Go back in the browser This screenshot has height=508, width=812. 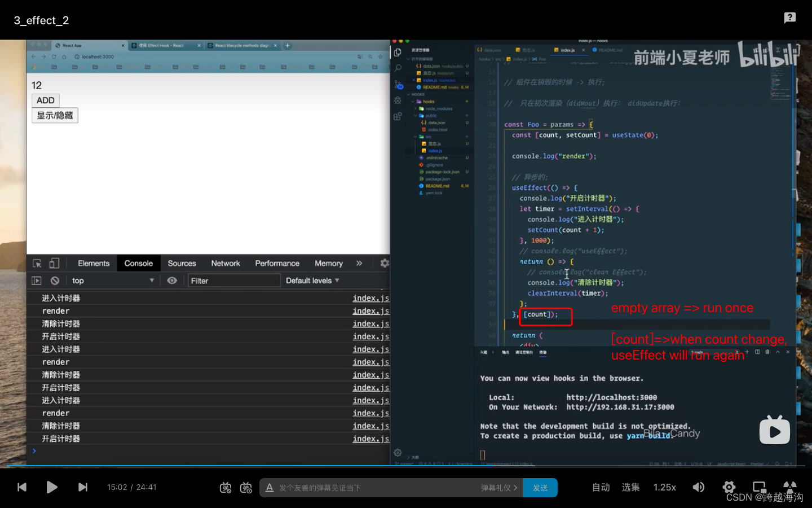33,56
